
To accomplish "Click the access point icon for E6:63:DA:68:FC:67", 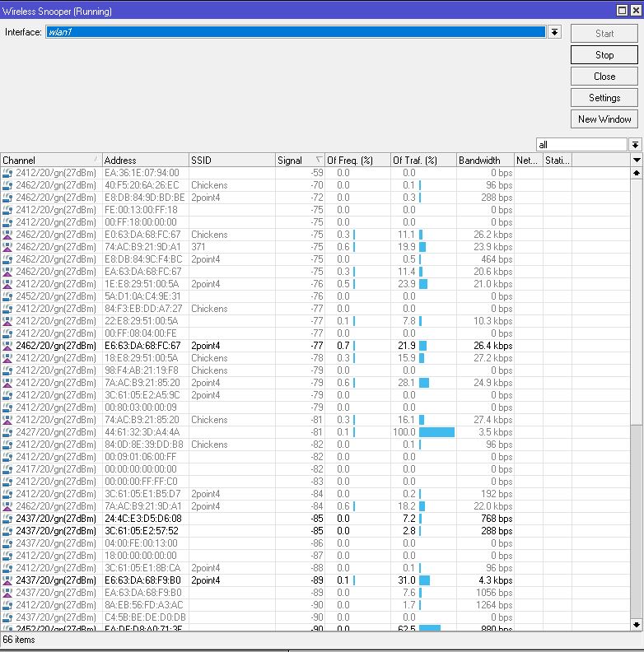I will click(7, 346).
